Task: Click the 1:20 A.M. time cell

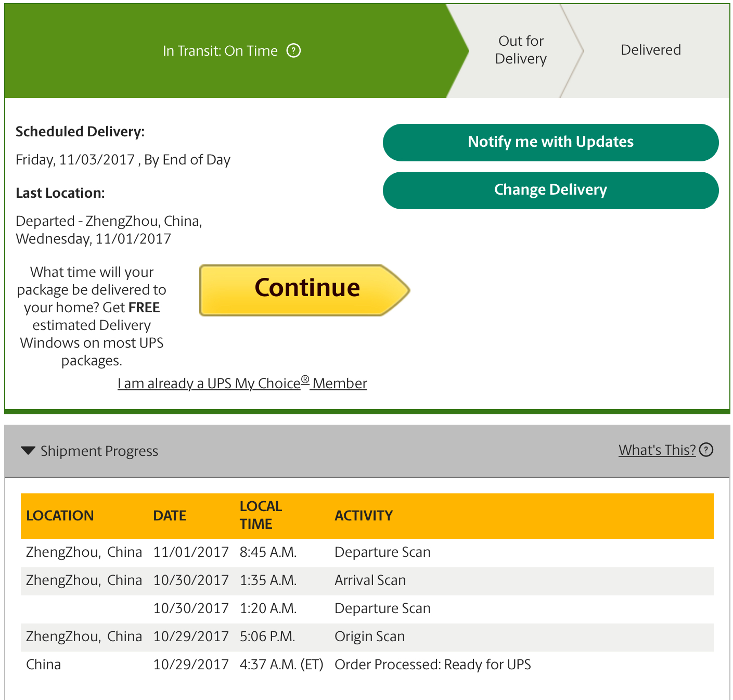Action: pyautogui.click(x=268, y=608)
